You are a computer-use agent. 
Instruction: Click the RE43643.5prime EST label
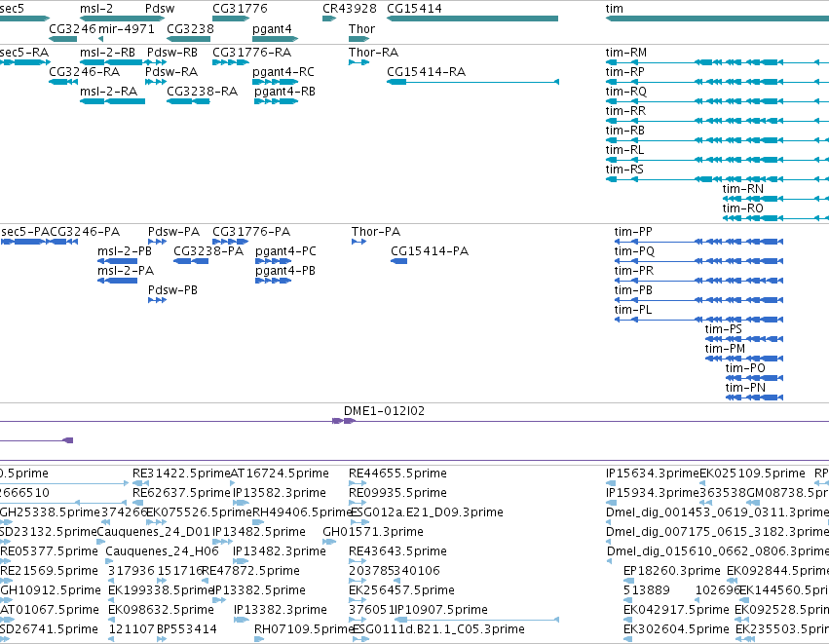397,551
